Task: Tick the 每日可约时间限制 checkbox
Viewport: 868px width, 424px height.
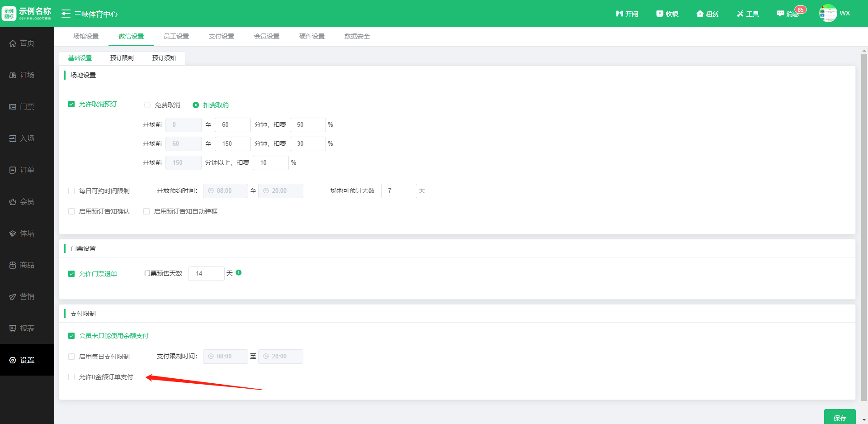Action: coord(71,191)
